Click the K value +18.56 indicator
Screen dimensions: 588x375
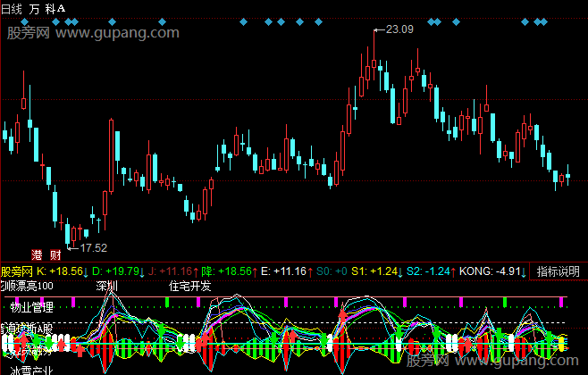64,271
